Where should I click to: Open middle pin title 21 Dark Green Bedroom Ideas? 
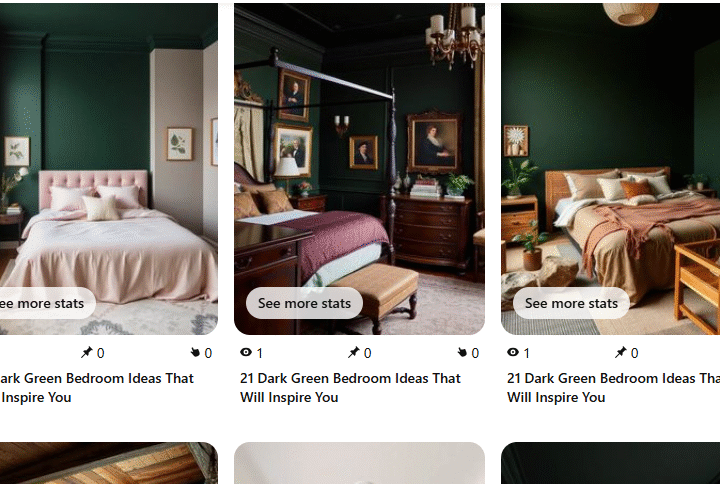tap(350, 388)
